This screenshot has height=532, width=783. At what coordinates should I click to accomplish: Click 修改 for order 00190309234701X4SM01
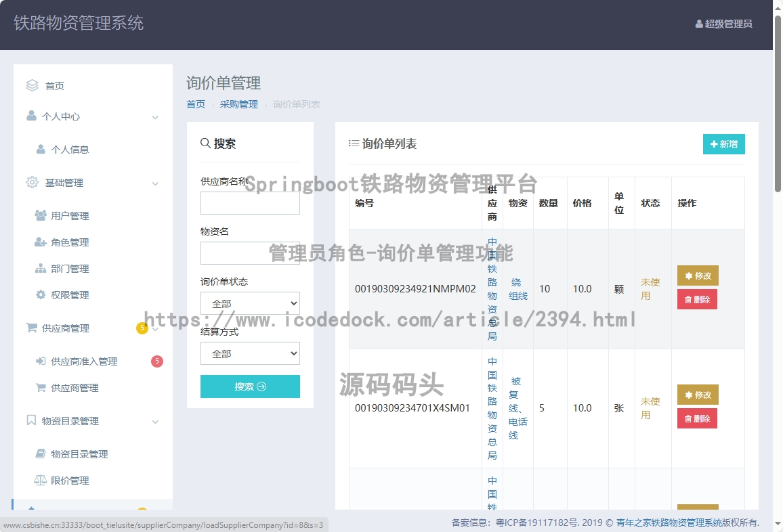698,395
